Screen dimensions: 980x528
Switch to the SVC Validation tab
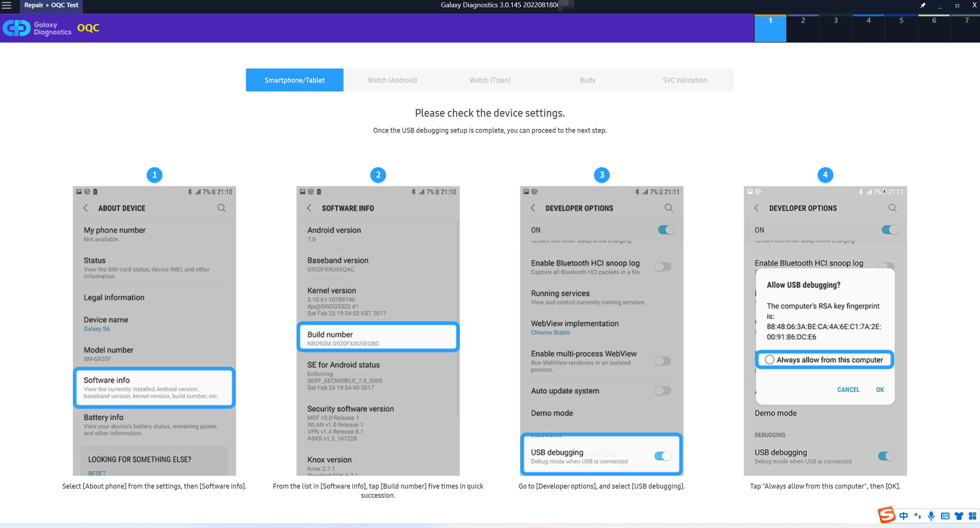coord(685,80)
